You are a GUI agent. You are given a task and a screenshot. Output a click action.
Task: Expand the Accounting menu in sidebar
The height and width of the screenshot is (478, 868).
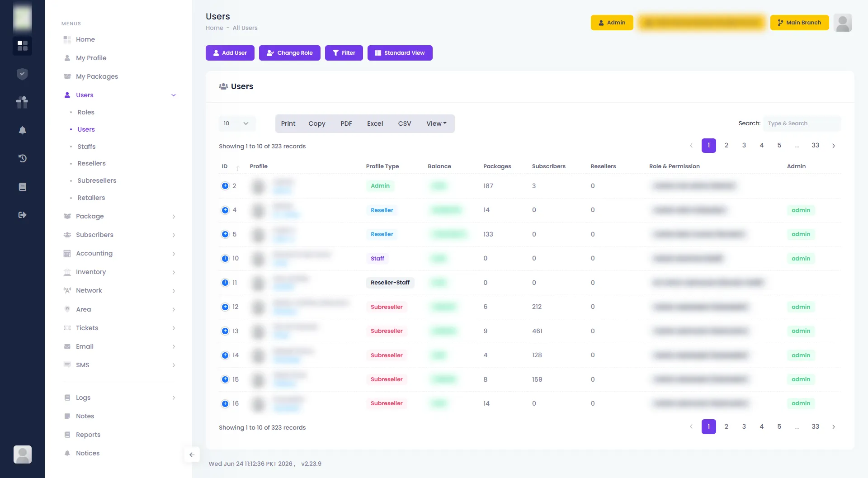coord(174,254)
